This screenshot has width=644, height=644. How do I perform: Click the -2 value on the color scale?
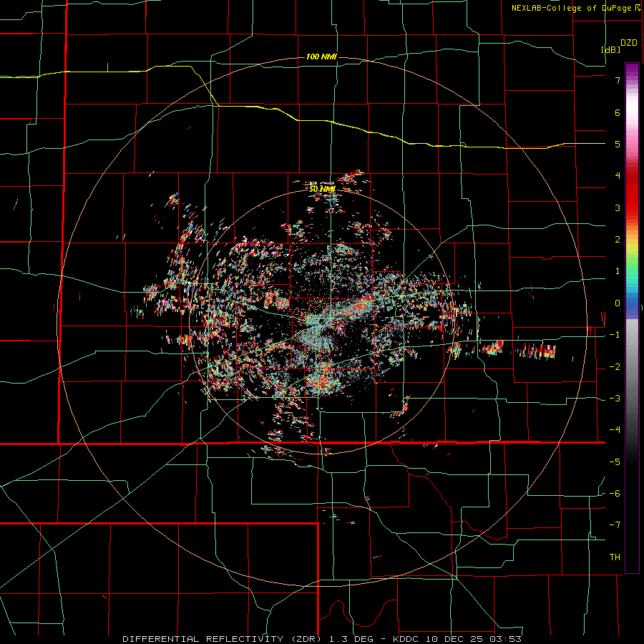(x=615, y=367)
